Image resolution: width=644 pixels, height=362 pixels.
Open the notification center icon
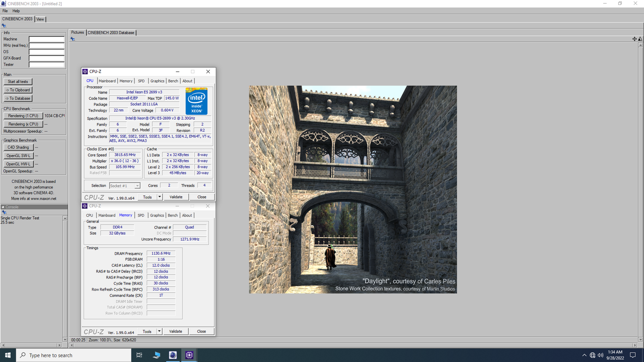(633, 355)
